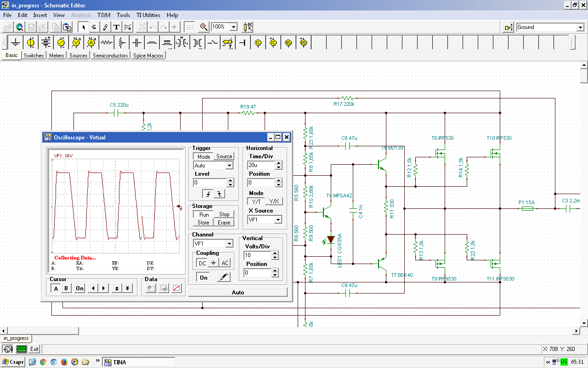Move cursor left with left-arrow button

pyautogui.click(x=93, y=288)
